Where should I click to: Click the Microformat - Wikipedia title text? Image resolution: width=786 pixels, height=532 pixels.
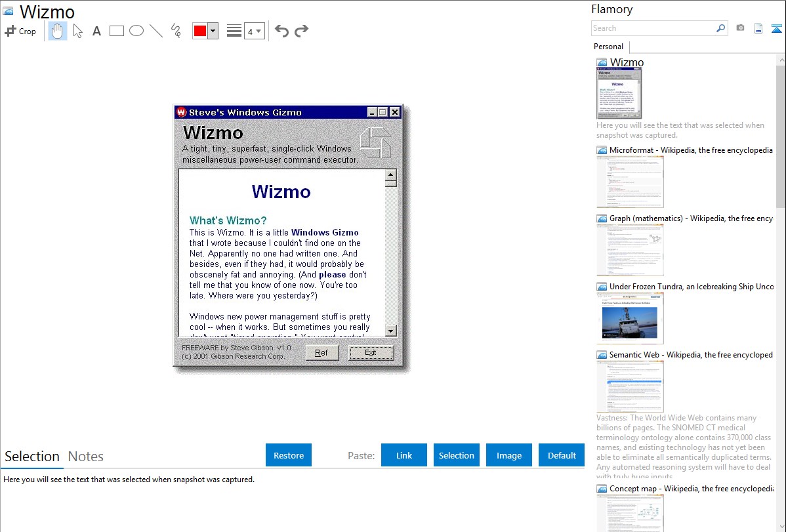point(691,150)
